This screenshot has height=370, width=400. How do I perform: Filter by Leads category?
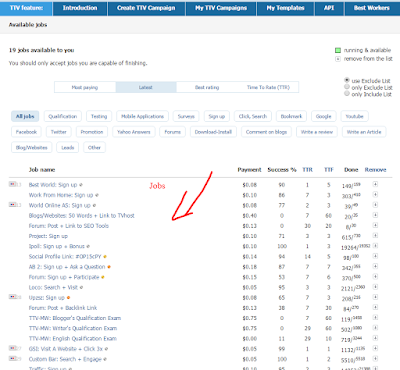[68, 148]
